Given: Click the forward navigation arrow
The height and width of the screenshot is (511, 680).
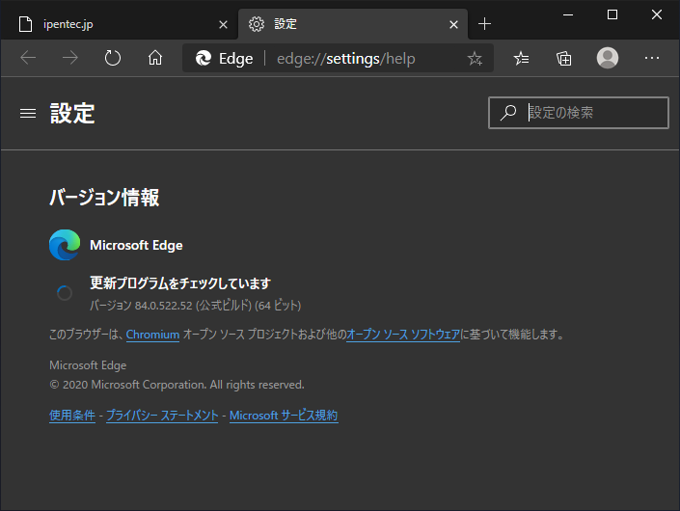Looking at the screenshot, I should [70, 58].
